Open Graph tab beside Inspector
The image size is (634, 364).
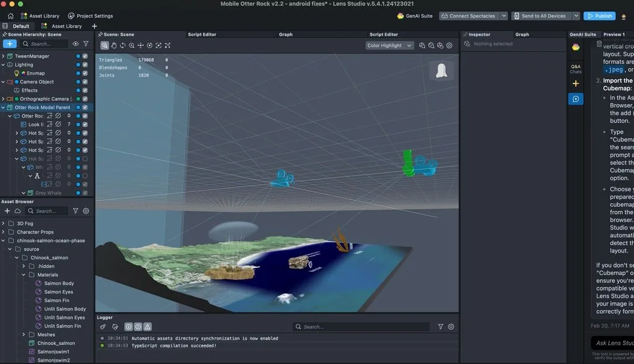click(522, 35)
